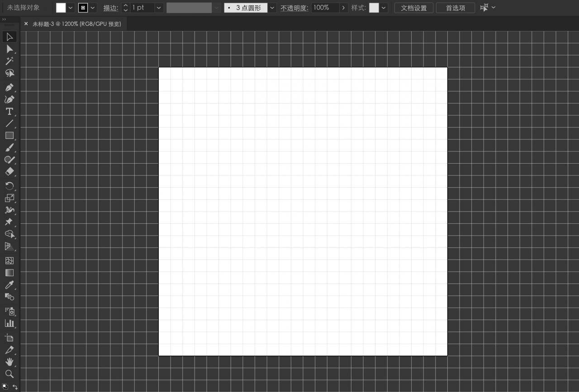Image resolution: width=579 pixels, height=392 pixels.
Task: Select the Pen tool
Action: pos(9,87)
